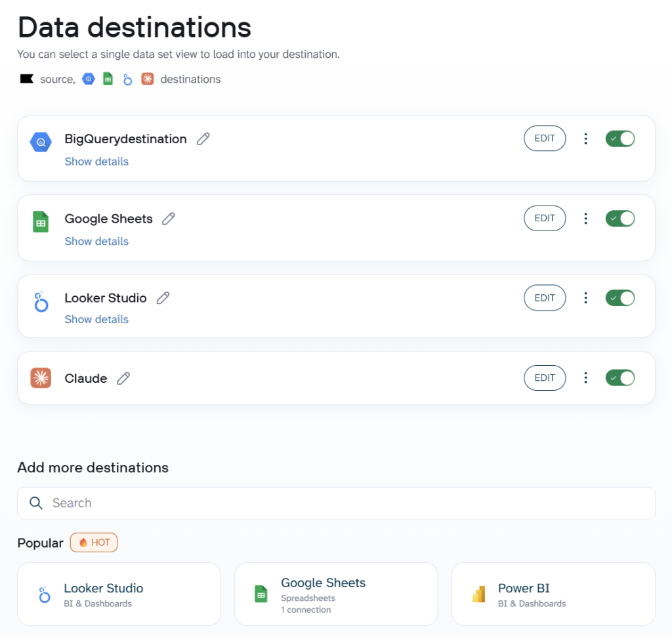Image resolution: width=672 pixels, height=637 pixels.
Task: Click small BigQuery icon in header summary
Action: 89,79
